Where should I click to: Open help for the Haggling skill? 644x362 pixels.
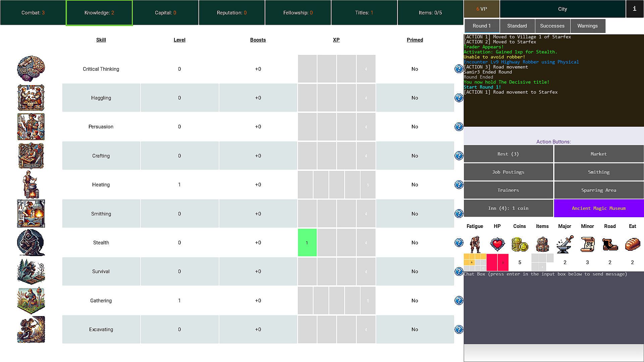pos(459,98)
